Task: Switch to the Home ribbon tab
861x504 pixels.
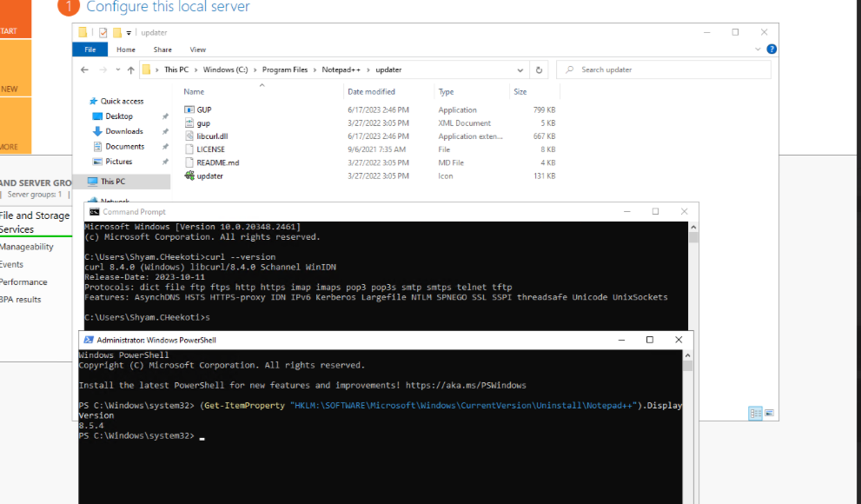Action: (126, 50)
